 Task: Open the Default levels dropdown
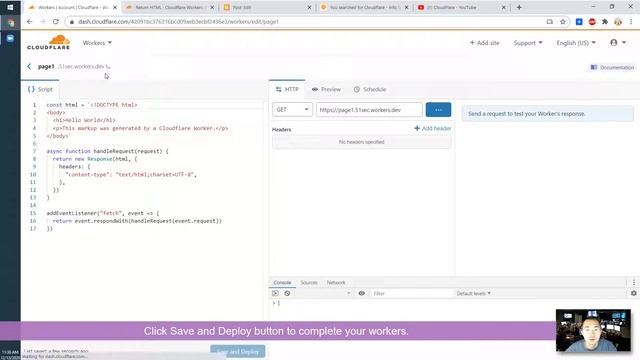point(473,293)
